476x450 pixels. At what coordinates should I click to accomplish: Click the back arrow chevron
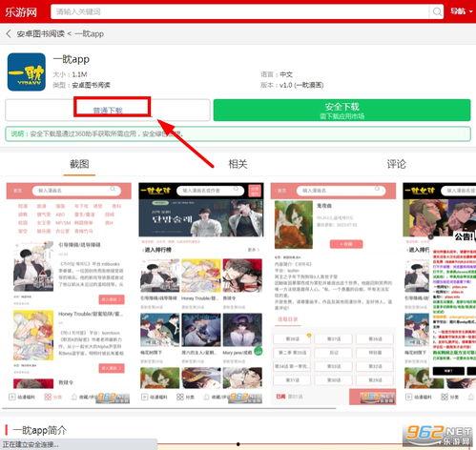[9, 33]
